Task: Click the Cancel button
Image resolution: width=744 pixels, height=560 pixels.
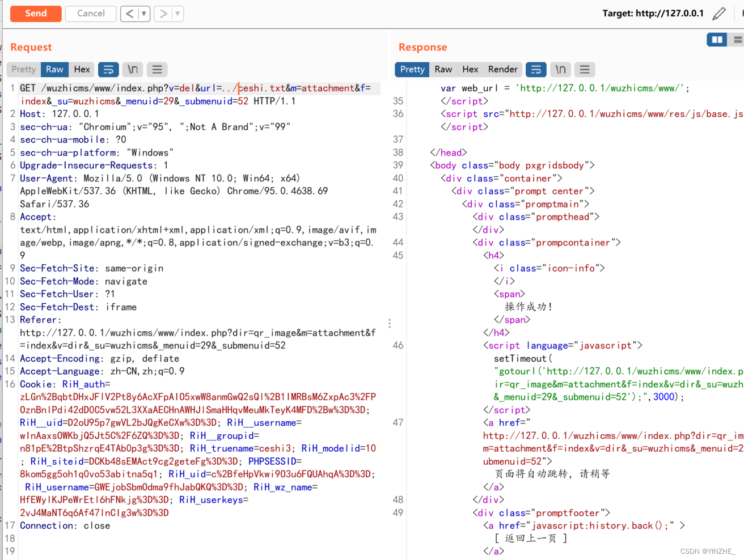Action: [x=91, y=14]
